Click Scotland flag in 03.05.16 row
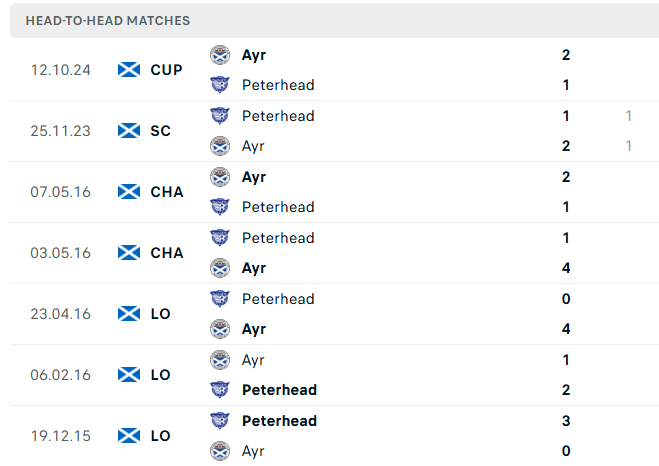This screenshot has height=466, width=659. 129,253
